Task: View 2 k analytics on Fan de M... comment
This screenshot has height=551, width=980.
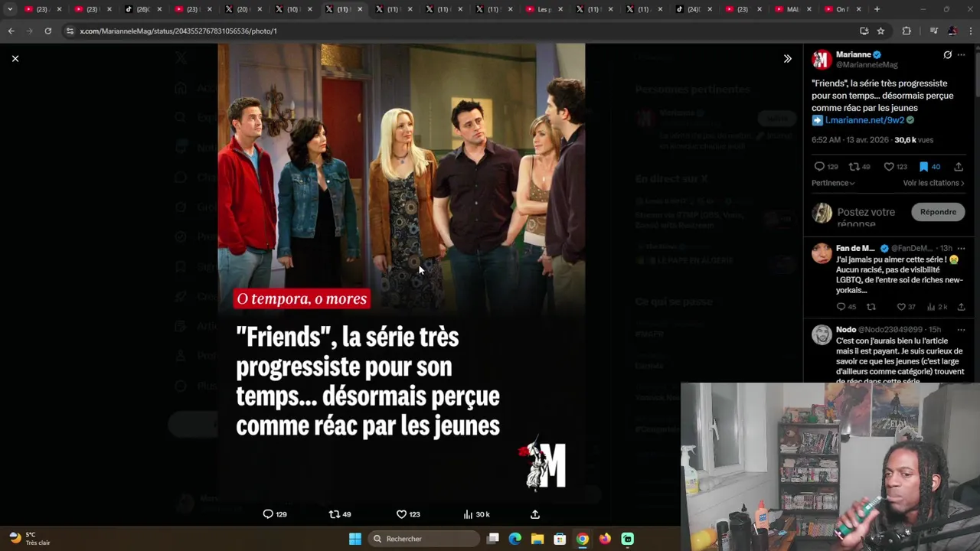Action: point(937,307)
